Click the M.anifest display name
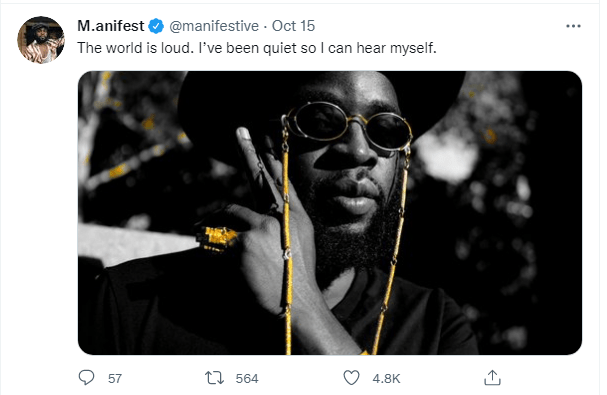 [111, 26]
